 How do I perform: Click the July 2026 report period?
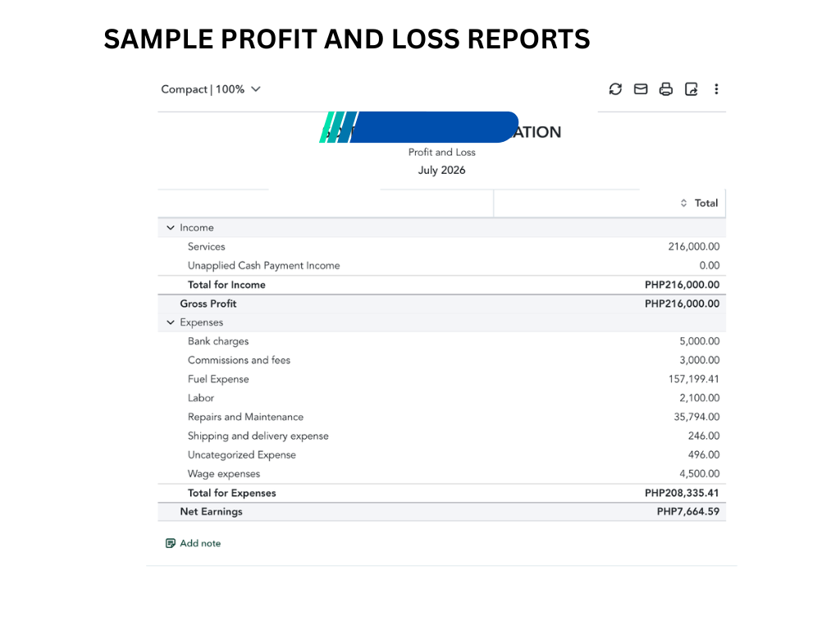coord(441,171)
